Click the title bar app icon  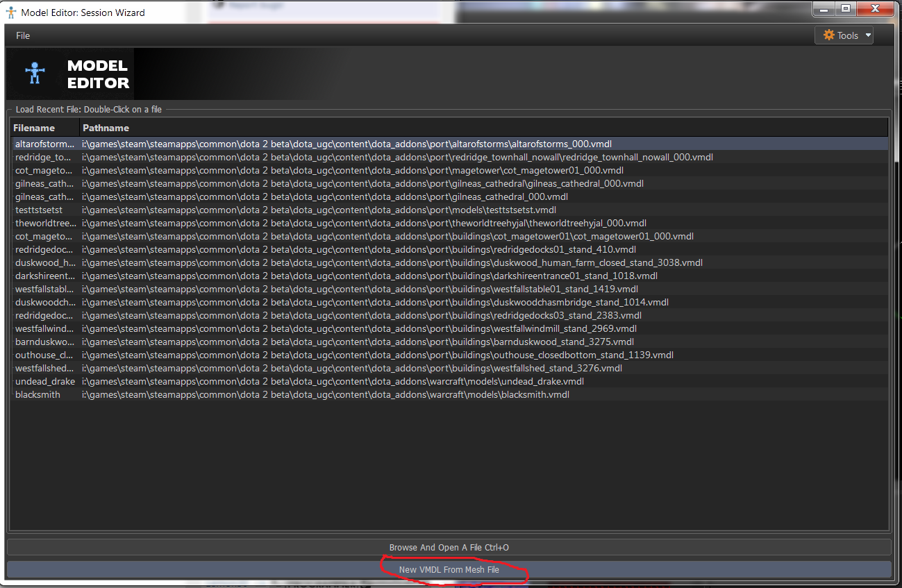(x=10, y=12)
